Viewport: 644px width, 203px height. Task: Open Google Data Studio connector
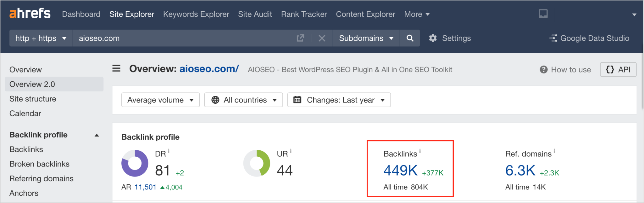tap(589, 38)
